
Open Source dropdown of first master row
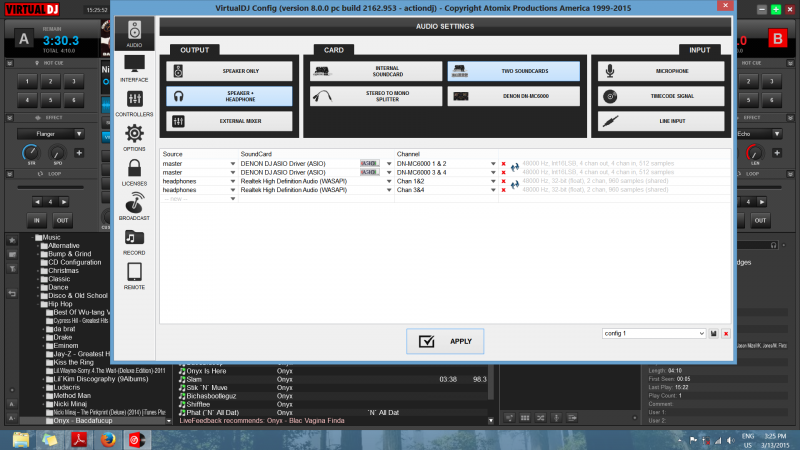click(x=233, y=164)
